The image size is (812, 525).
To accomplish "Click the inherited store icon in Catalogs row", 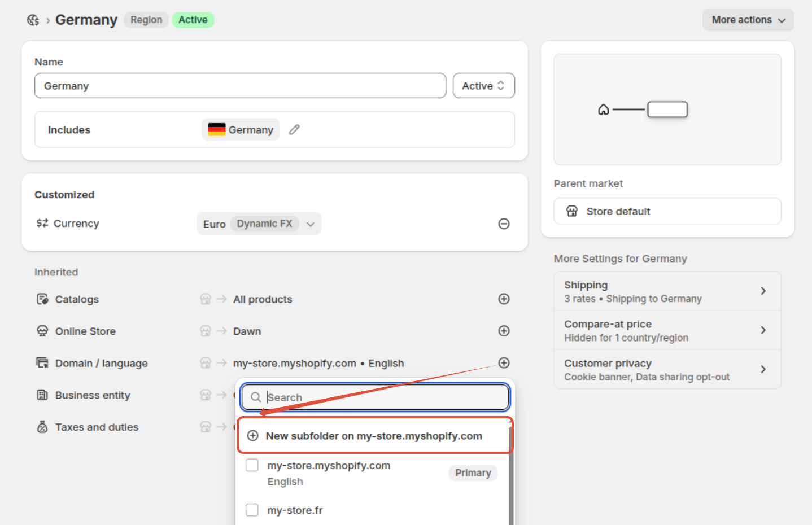I will [206, 299].
